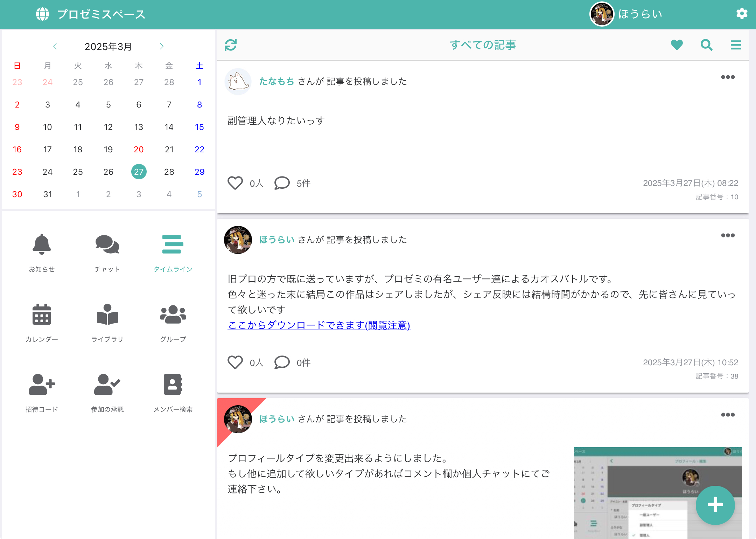This screenshot has height=539, width=756.
Task: Click the label 記事番号：38
Action: [717, 376]
